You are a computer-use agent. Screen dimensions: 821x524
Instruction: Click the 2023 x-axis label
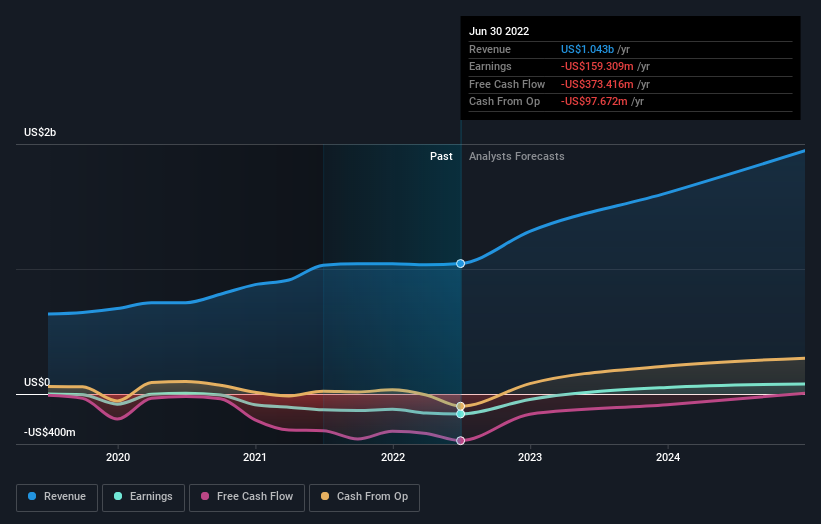530,457
